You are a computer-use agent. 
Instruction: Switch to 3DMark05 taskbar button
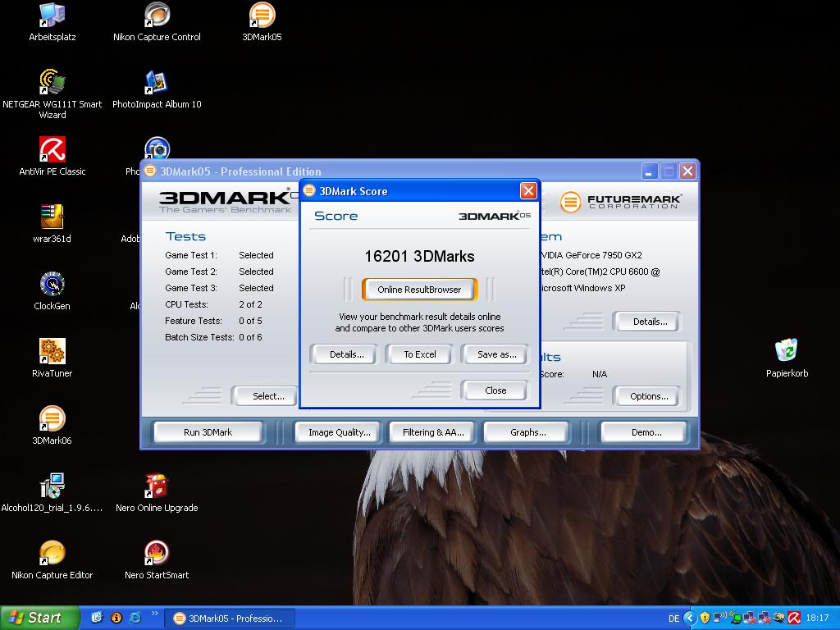pyautogui.click(x=229, y=619)
